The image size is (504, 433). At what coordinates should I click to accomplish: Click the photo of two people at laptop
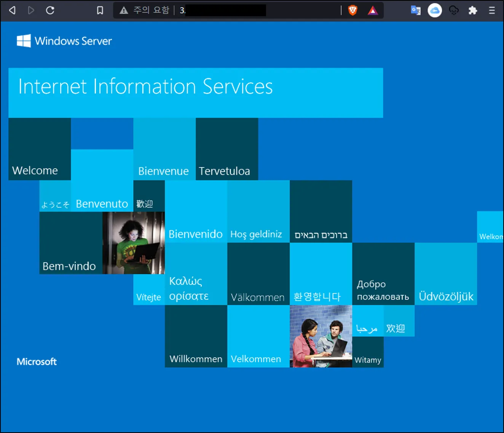321,336
